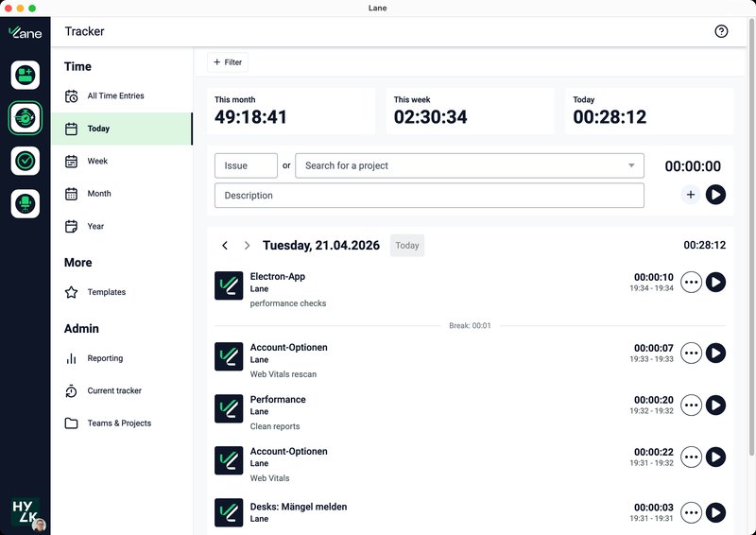This screenshot has width=756, height=535.
Task: Open the office chair module icon
Action: pyautogui.click(x=26, y=203)
